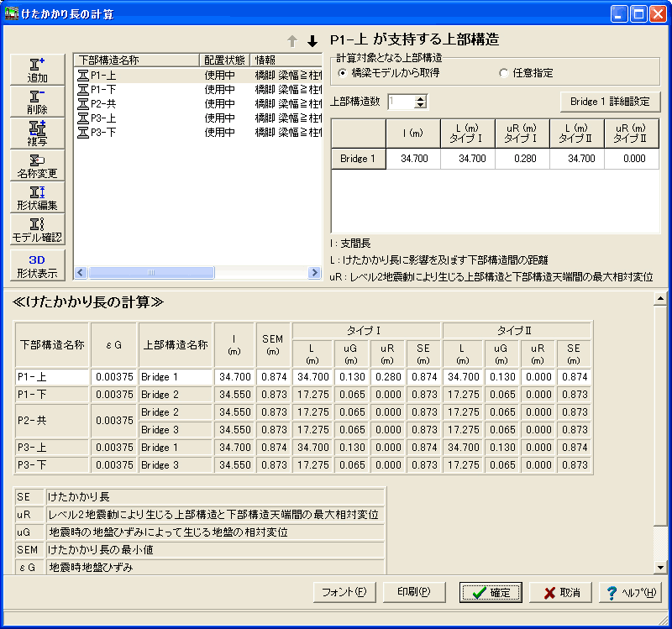The width and height of the screenshot is (672, 629).
Task: Click the タイプII header in results table
Action: 517,331
